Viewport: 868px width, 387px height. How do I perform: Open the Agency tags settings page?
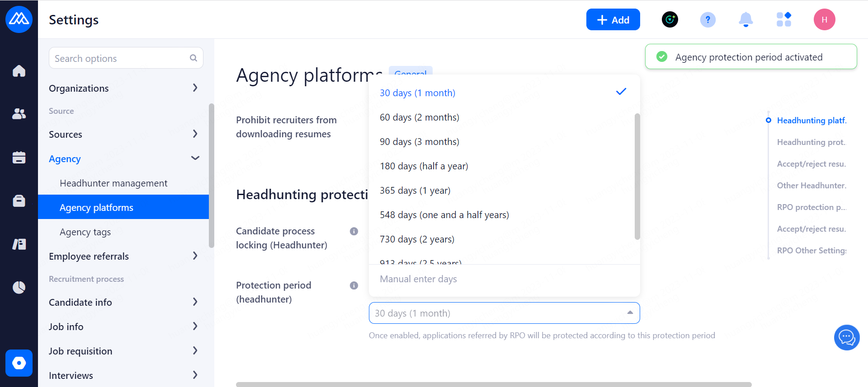[85, 232]
